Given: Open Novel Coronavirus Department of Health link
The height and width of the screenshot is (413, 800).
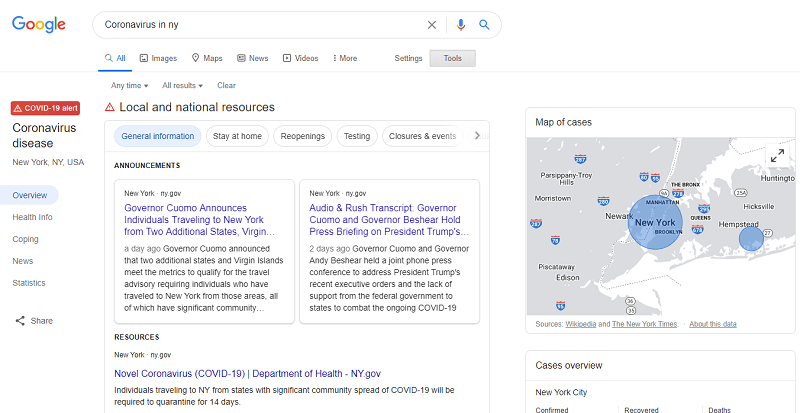Looking at the screenshot, I should [x=247, y=373].
